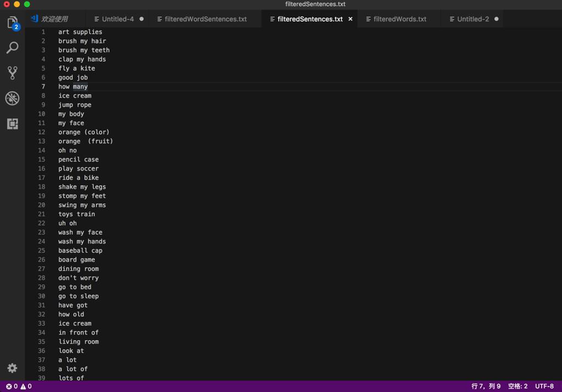Click the line "brush my teeth"
This screenshot has height=392, width=562.
click(84, 50)
